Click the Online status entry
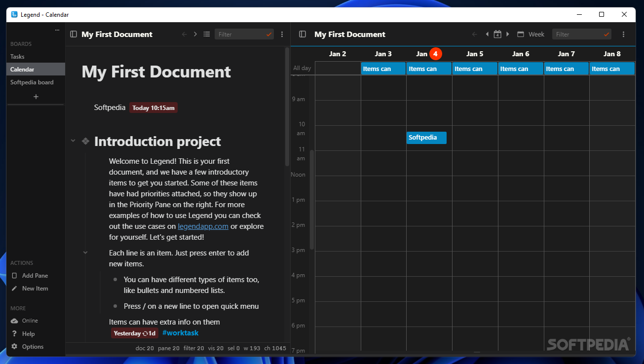This screenshot has height=364, width=644. [25, 321]
